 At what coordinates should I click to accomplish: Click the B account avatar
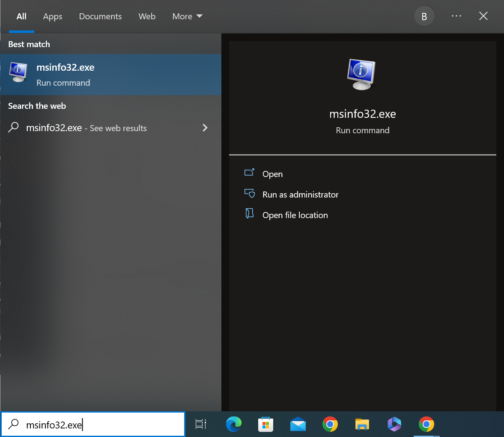(424, 16)
